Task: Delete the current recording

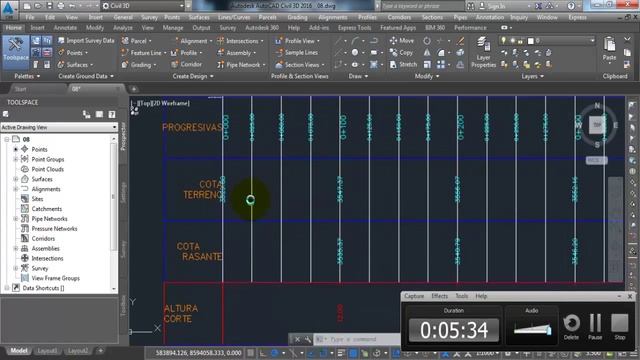Action: click(x=571, y=327)
